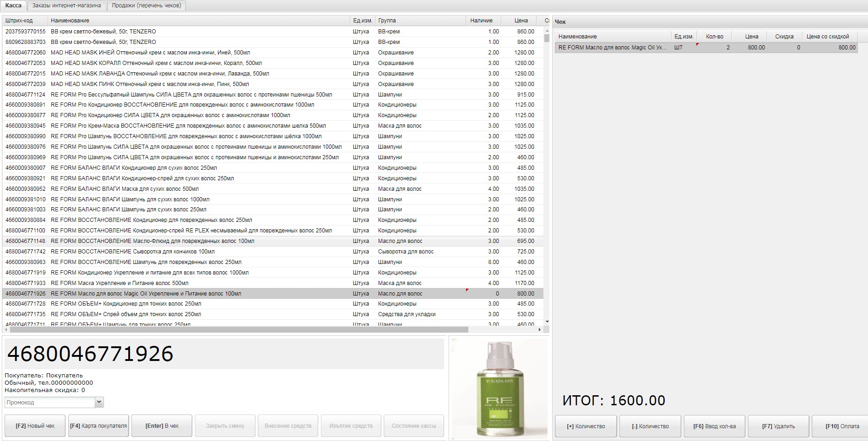Click the product list's vertical scrollbar up arrow
This screenshot has width=868, height=441.
click(x=547, y=30)
